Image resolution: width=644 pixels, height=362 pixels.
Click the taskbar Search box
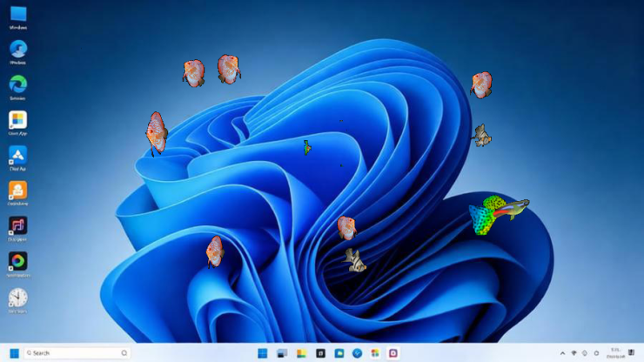(x=77, y=353)
